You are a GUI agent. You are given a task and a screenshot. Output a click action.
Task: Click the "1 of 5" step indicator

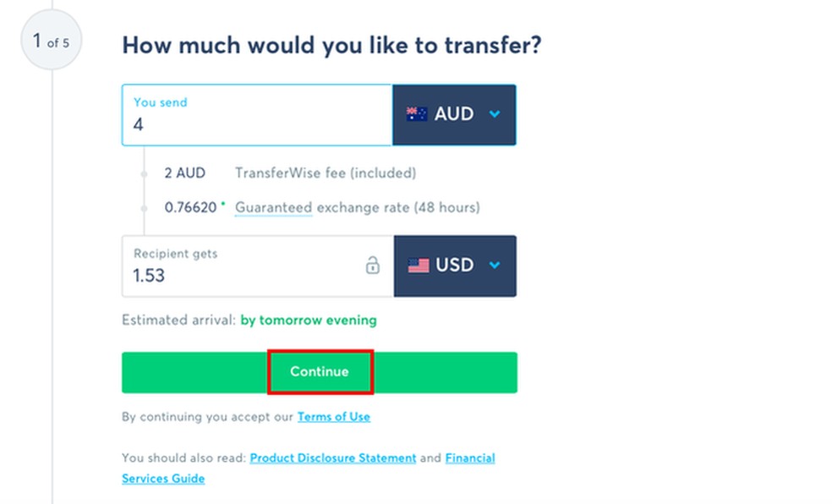[51, 41]
